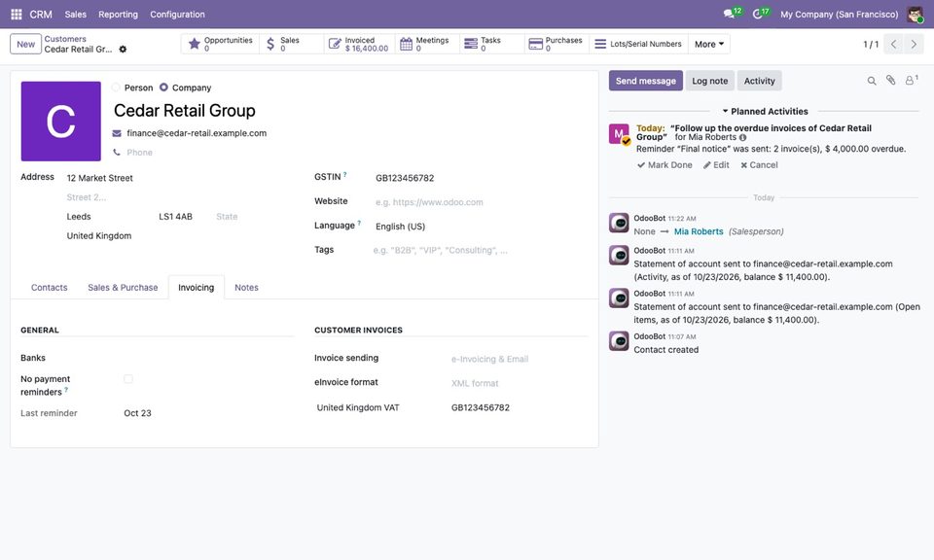Click Mia Roberts salesperson link
934x560 pixels.
(699, 231)
